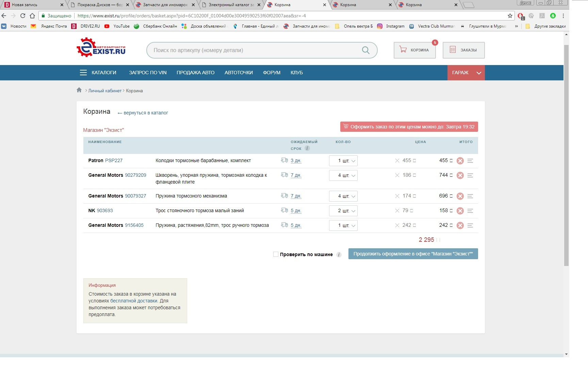
Task: Click delivery truck icon for Patron PSP227
Action: pyautogui.click(x=284, y=160)
